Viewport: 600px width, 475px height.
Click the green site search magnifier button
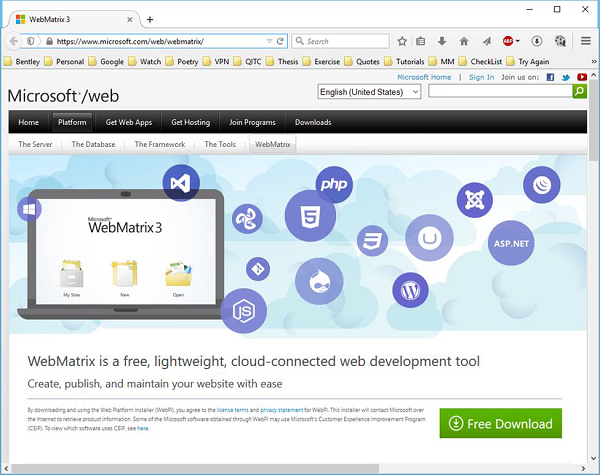[x=580, y=91]
